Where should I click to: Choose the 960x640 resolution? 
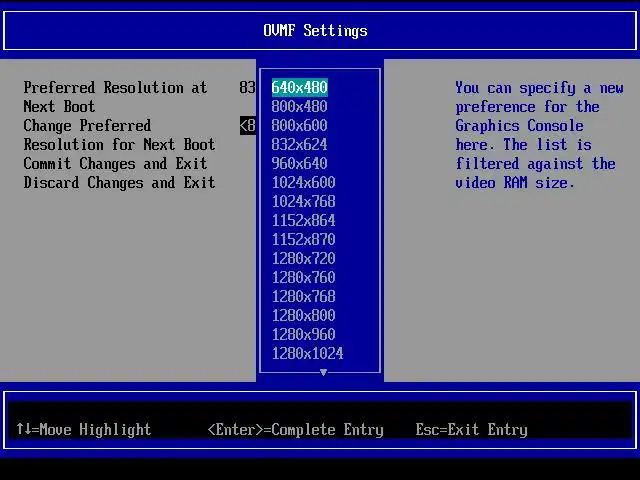[x=300, y=163]
